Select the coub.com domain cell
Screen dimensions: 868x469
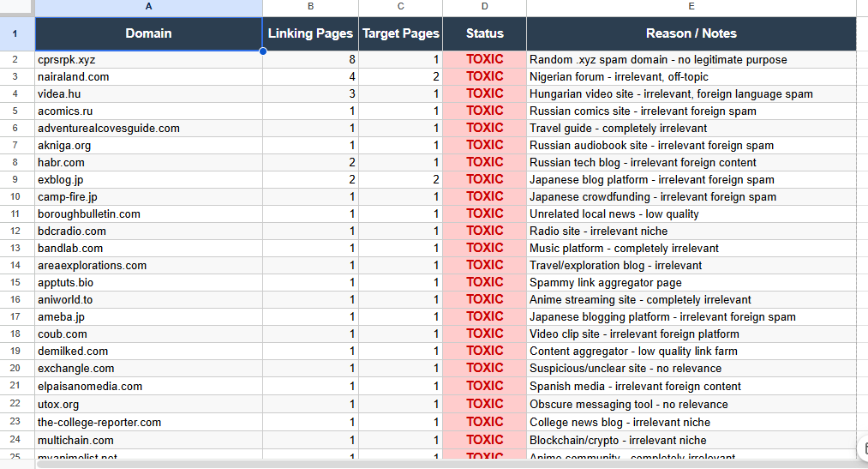[x=148, y=334]
